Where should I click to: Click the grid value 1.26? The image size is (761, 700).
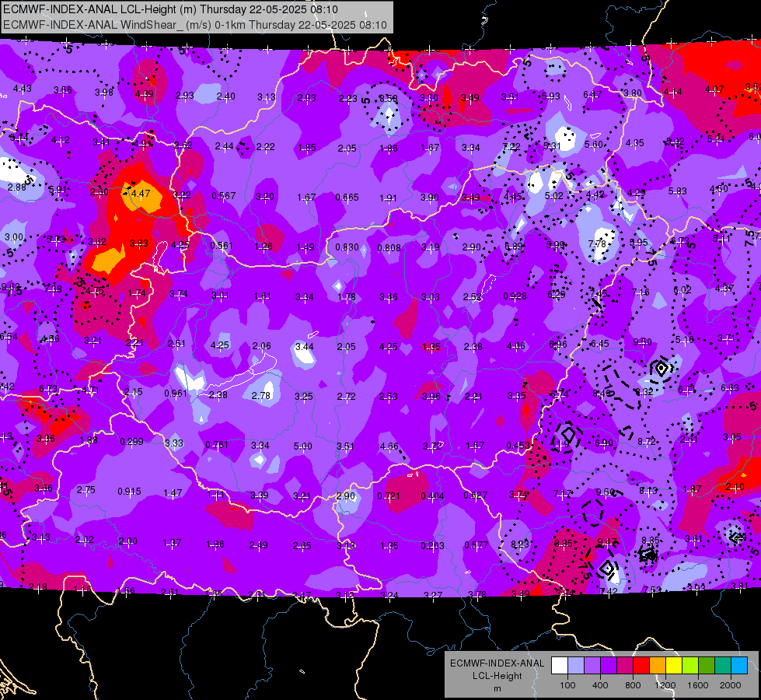coord(264,246)
